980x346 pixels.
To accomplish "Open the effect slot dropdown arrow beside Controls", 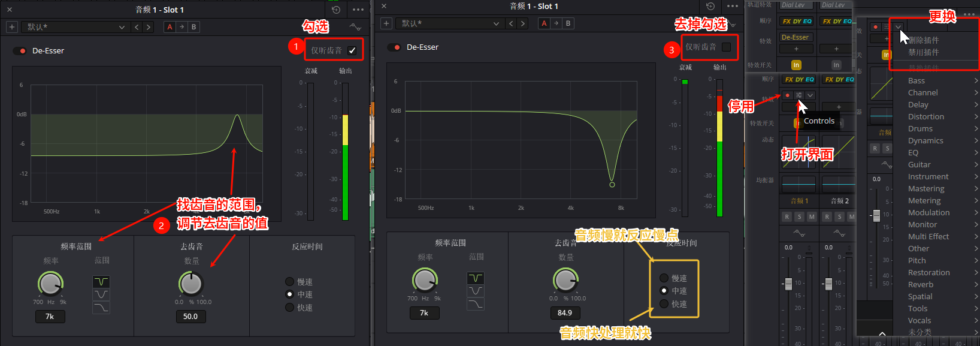I will (x=810, y=95).
